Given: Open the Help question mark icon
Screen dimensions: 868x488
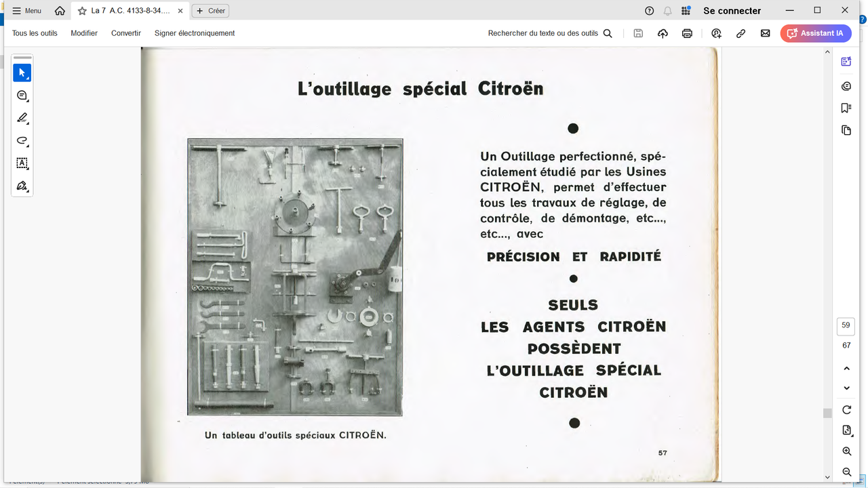Looking at the screenshot, I should [649, 11].
